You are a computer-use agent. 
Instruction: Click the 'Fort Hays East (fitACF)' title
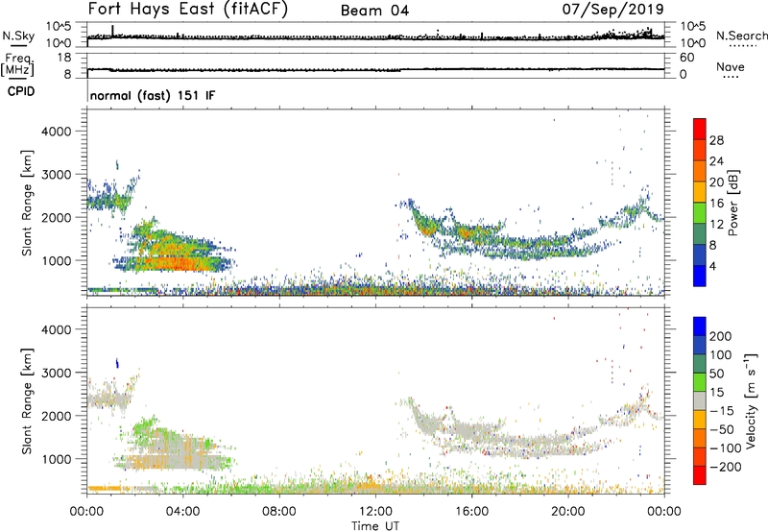(187, 10)
